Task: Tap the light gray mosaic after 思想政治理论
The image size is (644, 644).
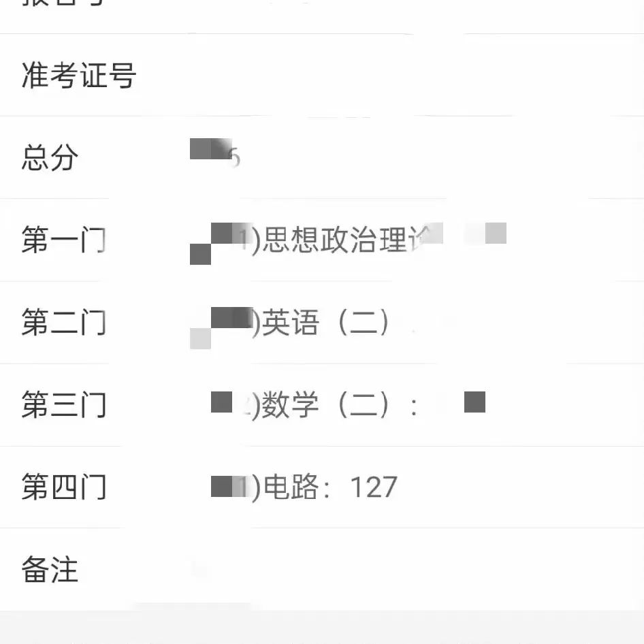Action: (496, 233)
